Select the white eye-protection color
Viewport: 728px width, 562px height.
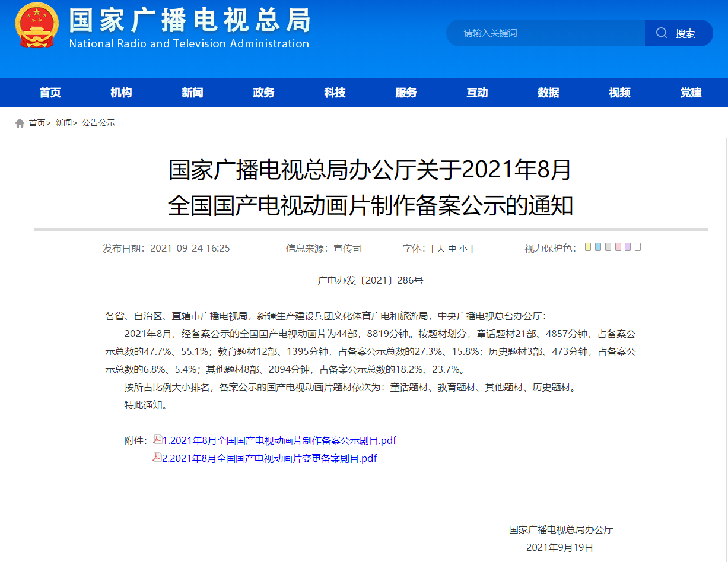click(638, 247)
